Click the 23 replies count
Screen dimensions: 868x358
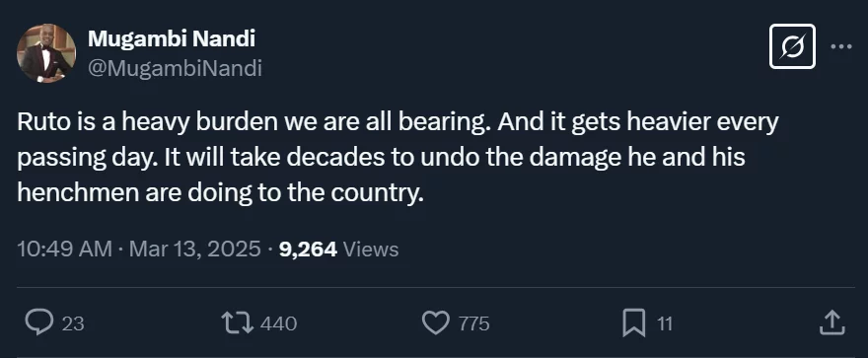[x=73, y=323]
